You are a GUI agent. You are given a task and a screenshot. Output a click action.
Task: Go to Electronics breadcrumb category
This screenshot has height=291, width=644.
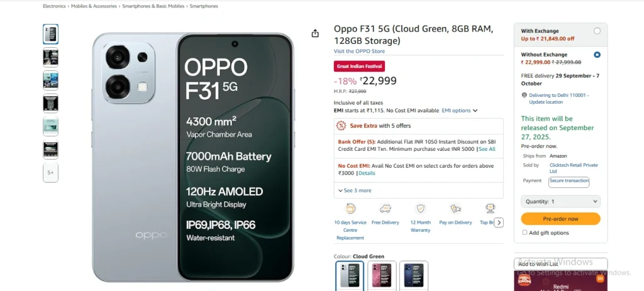click(54, 6)
